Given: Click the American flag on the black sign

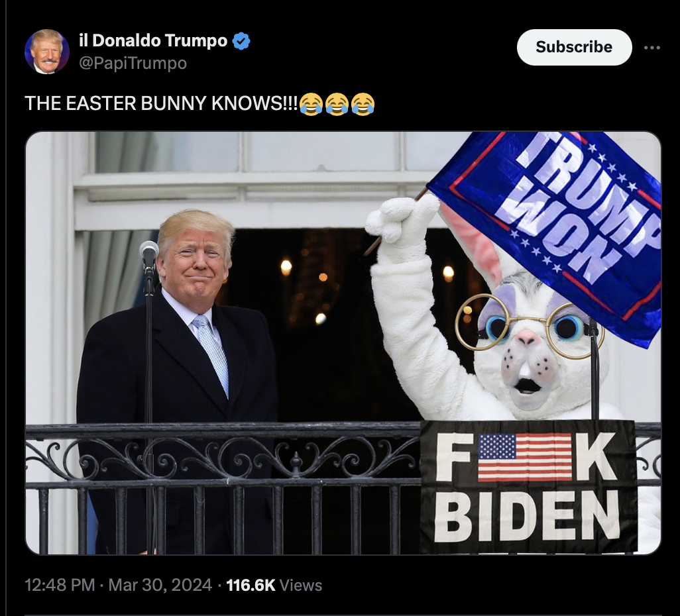Looking at the screenshot, I should coord(525,457).
